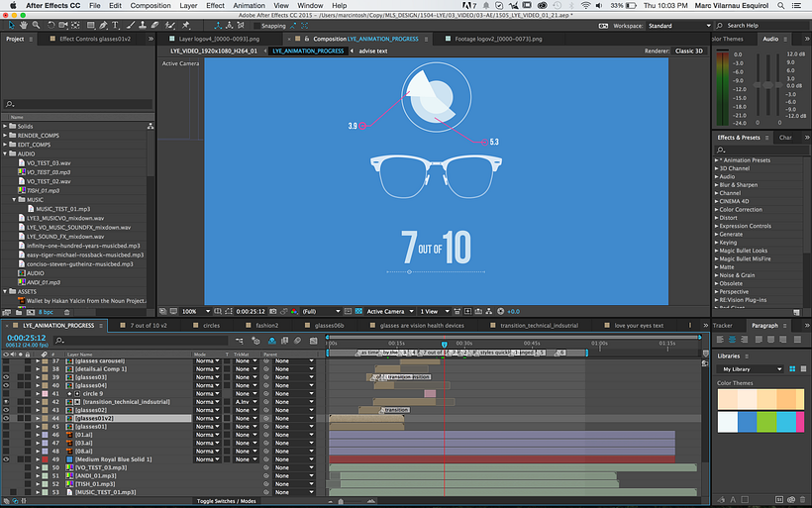Select the Rotation tool
This screenshot has width=812, height=508.
tap(51, 26)
